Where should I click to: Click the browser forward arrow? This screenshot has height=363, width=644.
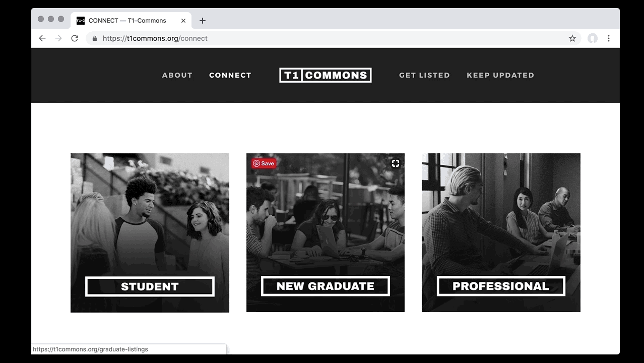click(58, 38)
